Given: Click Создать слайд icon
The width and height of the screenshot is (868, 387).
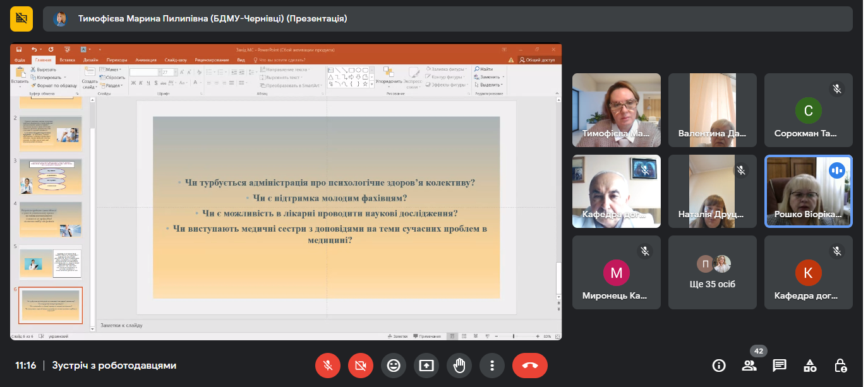Looking at the screenshot, I should pyautogui.click(x=90, y=71).
